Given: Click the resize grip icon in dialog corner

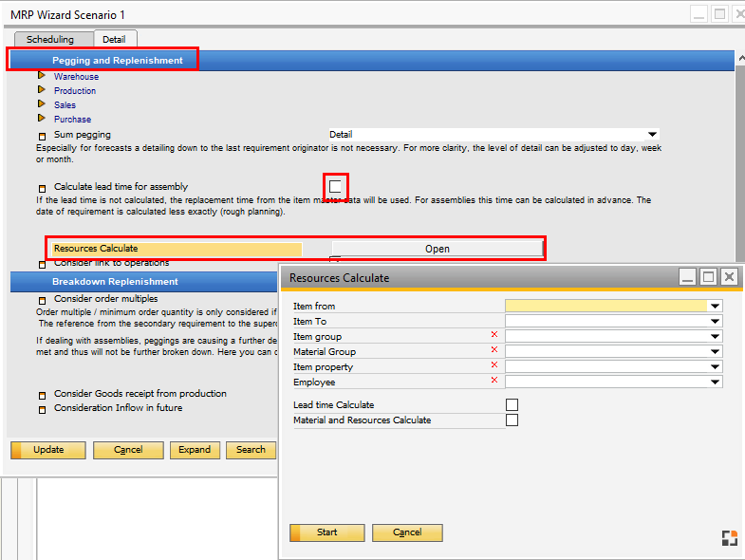Looking at the screenshot, I should 729,538.
